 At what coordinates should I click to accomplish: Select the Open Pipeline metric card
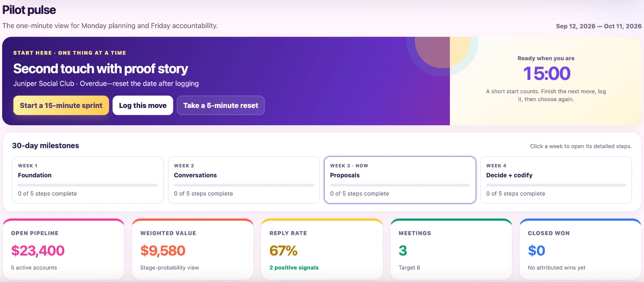(x=63, y=250)
